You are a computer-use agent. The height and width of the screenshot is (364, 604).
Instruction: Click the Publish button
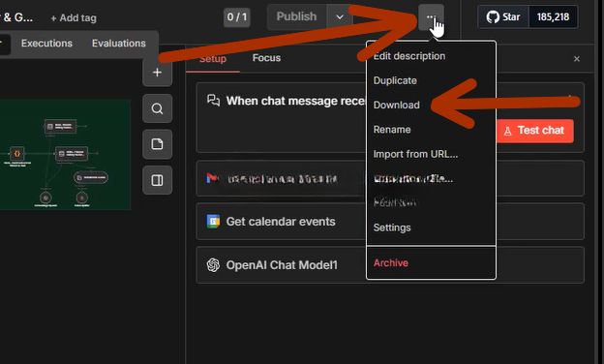pyautogui.click(x=296, y=17)
